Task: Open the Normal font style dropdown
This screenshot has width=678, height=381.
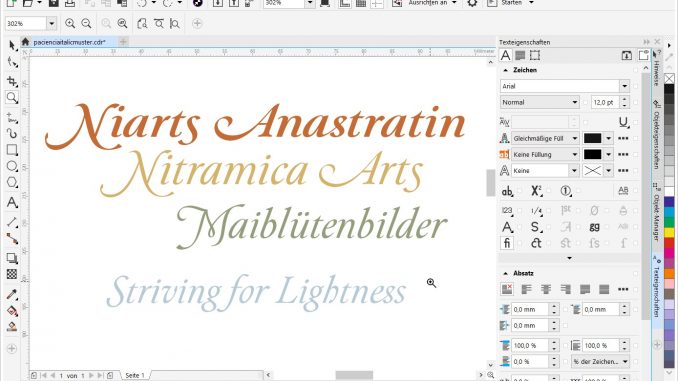Action: [575, 102]
